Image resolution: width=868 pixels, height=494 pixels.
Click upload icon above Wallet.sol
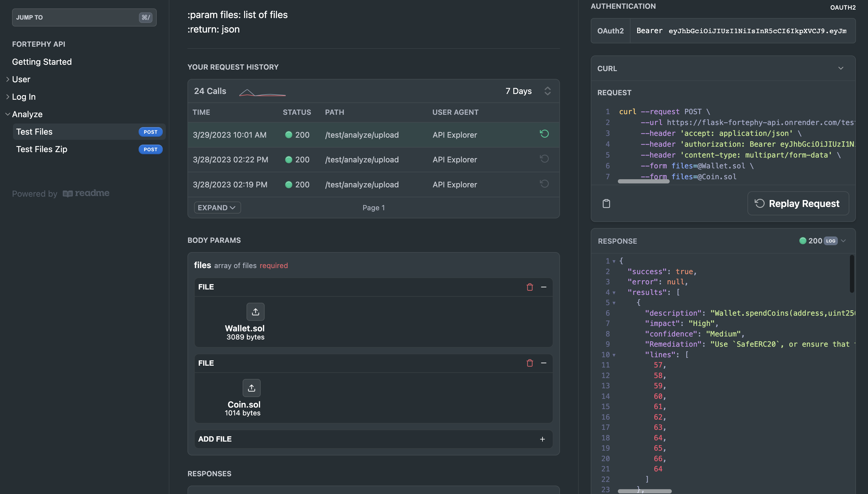[x=255, y=312]
